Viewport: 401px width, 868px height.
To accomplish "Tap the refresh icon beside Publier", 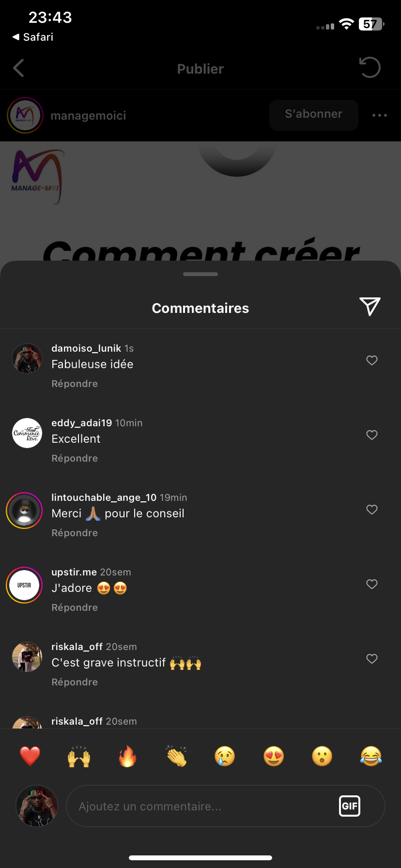I will click(x=370, y=68).
